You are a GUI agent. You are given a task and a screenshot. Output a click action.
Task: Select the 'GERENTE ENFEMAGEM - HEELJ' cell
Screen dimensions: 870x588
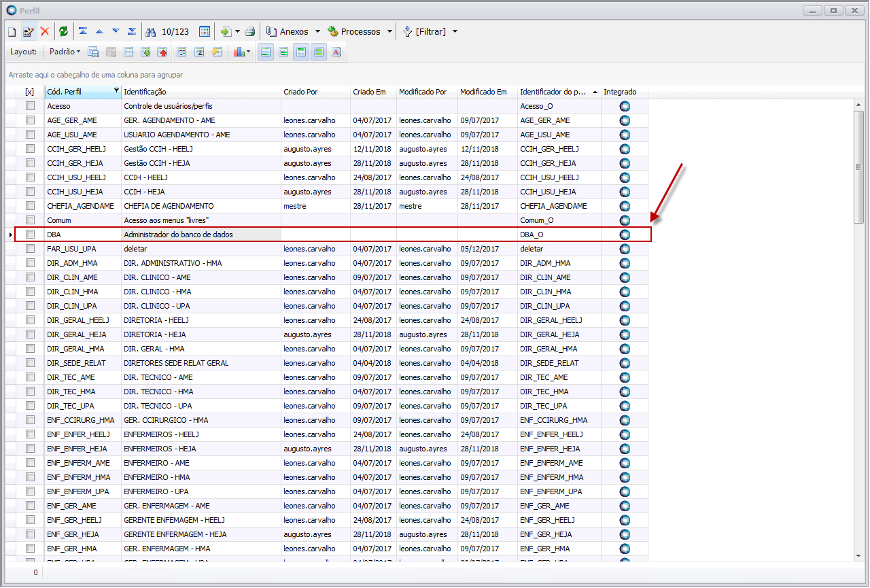pyautogui.click(x=201, y=520)
